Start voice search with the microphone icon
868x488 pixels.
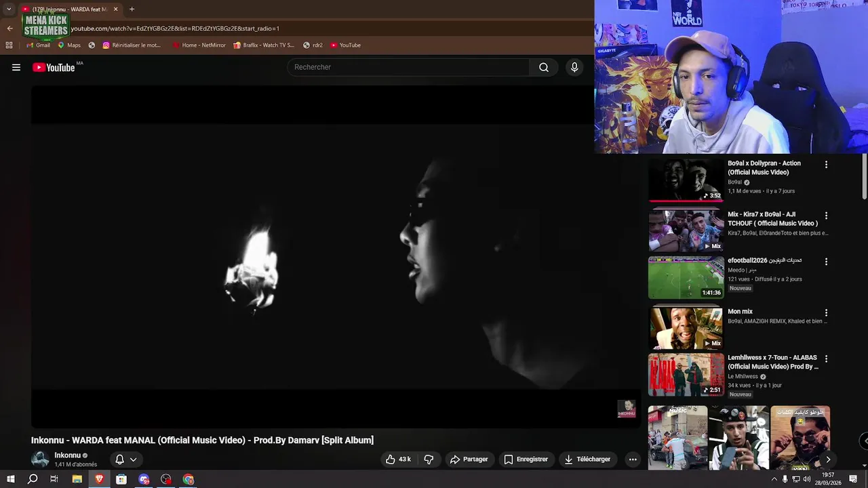(574, 67)
